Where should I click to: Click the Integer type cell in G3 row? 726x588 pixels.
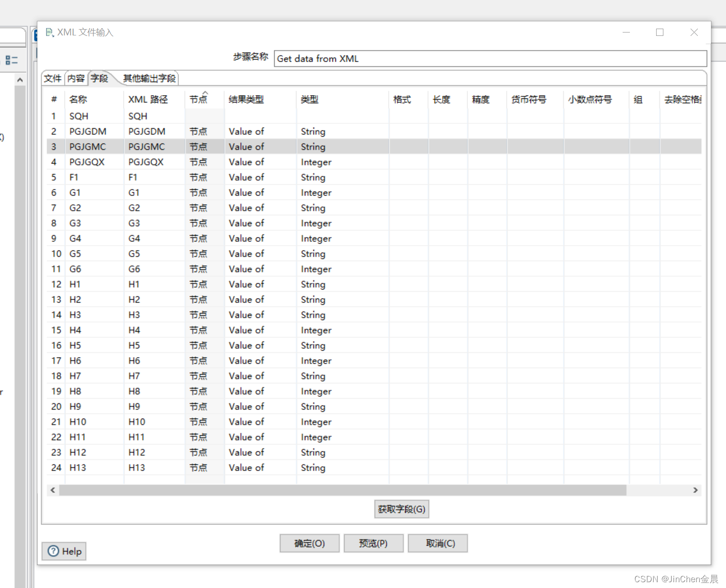[342, 223]
